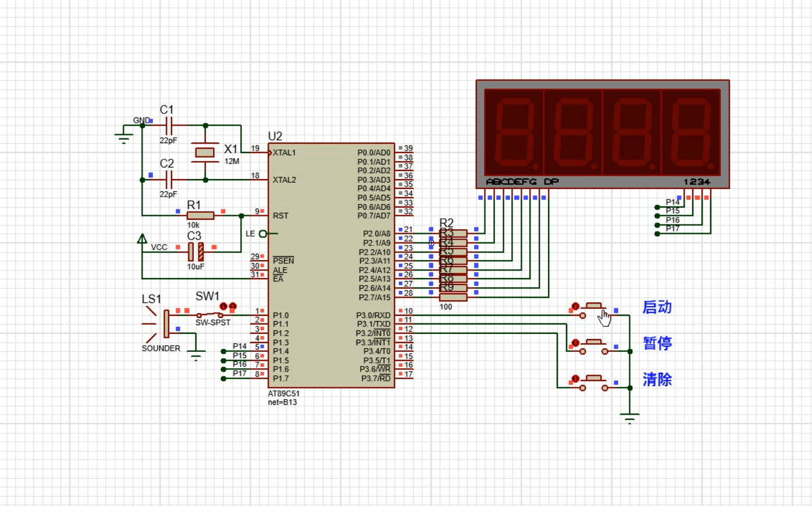Click the P14 terminal label near display

[672, 202]
